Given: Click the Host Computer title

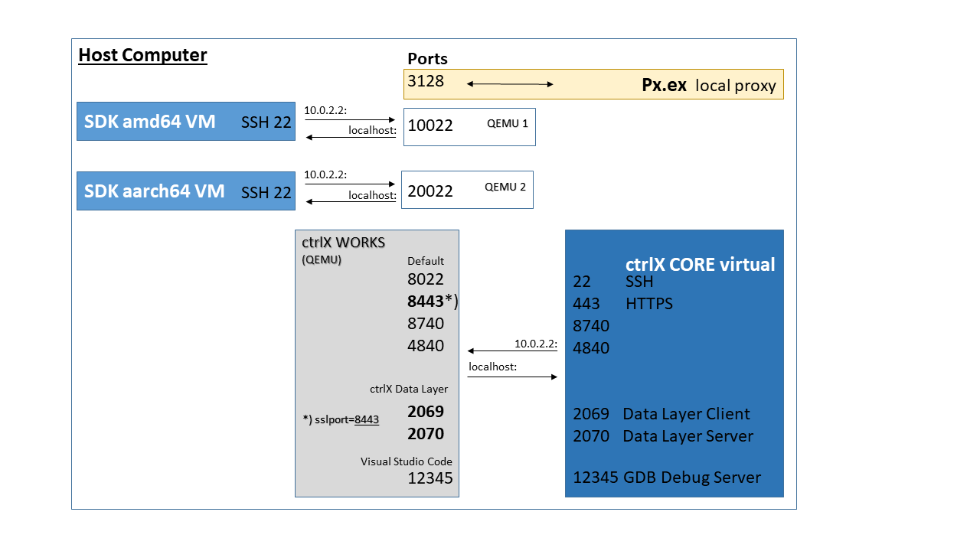Looking at the screenshot, I should [142, 55].
